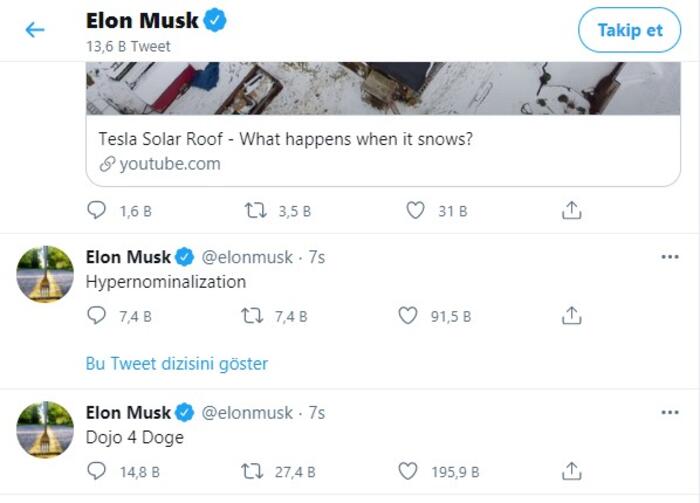This screenshot has height=503, width=700.
Task: Expand thread via Bu Tweet dizisini göster
Action: pos(176,363)
